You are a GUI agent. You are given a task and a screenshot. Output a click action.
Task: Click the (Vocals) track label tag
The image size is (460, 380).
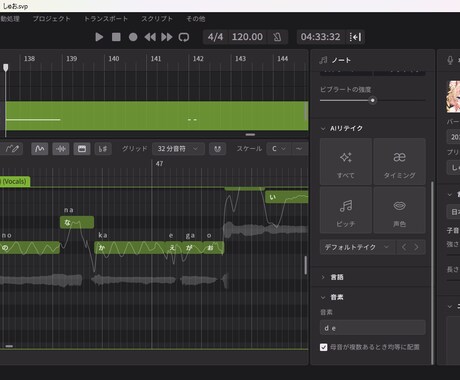point(15,181)
